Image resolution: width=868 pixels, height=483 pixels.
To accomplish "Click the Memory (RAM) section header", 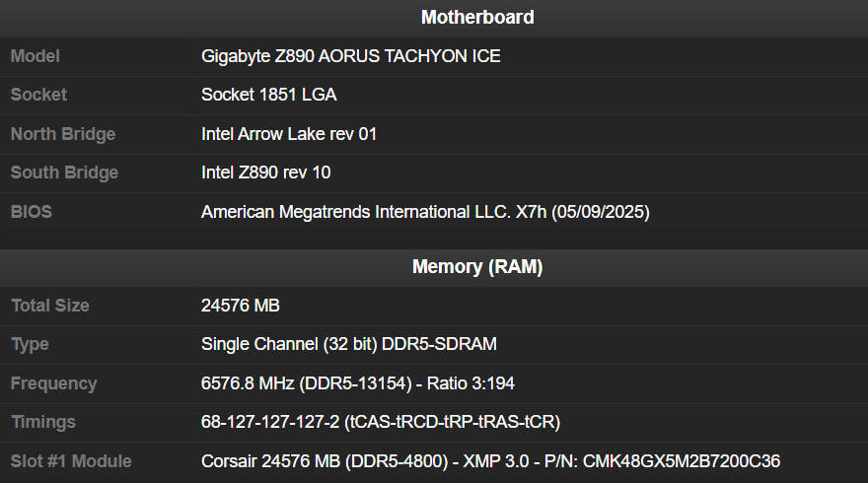I will 477,266.
